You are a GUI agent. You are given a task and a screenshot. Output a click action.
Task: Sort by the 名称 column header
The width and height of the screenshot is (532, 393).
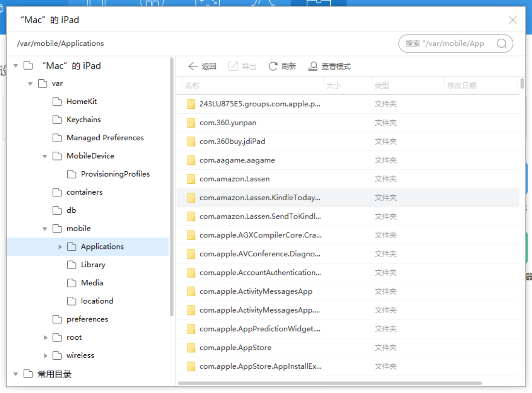pyautogui.click(x=192, y=86)
